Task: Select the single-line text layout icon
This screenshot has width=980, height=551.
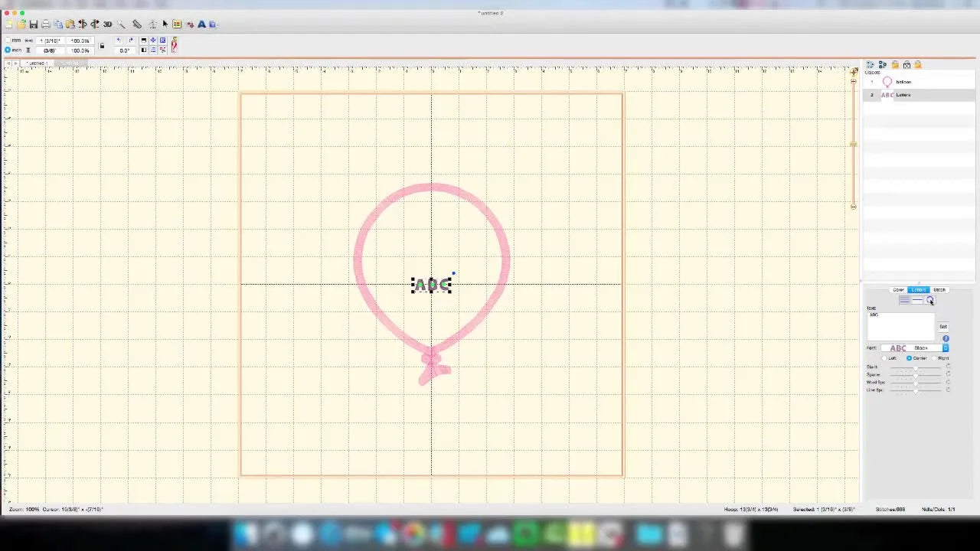Action: pos(917,300)
